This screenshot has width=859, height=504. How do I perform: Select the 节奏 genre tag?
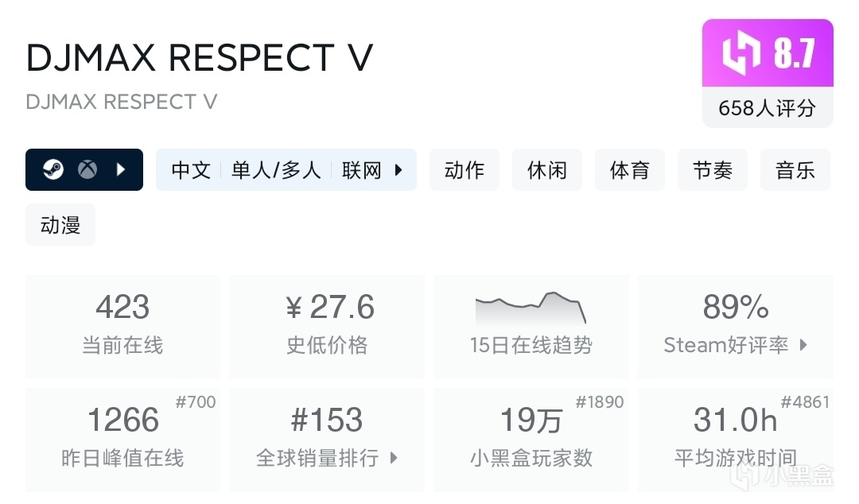tap(713, 170)
